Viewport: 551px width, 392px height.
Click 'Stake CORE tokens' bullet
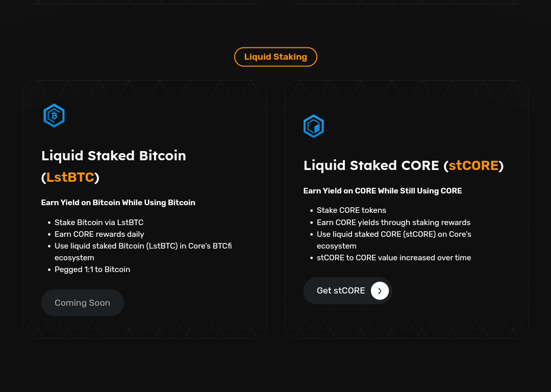click(352, 210)
